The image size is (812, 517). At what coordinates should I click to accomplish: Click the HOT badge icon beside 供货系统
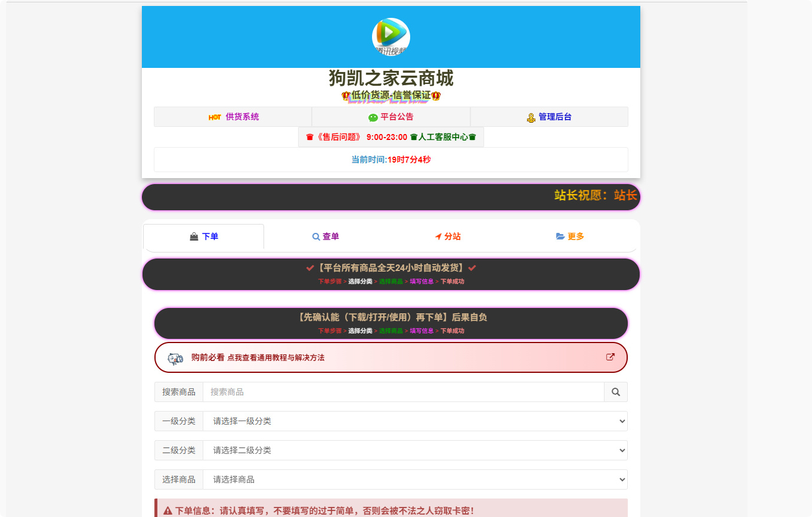pyautogui.click(x=215, y=117)
